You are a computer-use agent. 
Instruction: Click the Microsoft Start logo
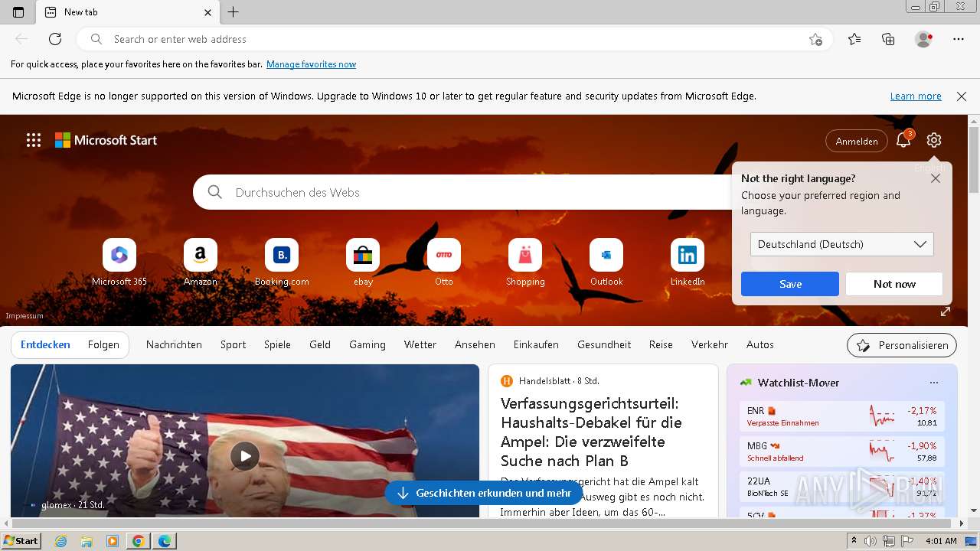pyautogui.click(x=106, y=140)
